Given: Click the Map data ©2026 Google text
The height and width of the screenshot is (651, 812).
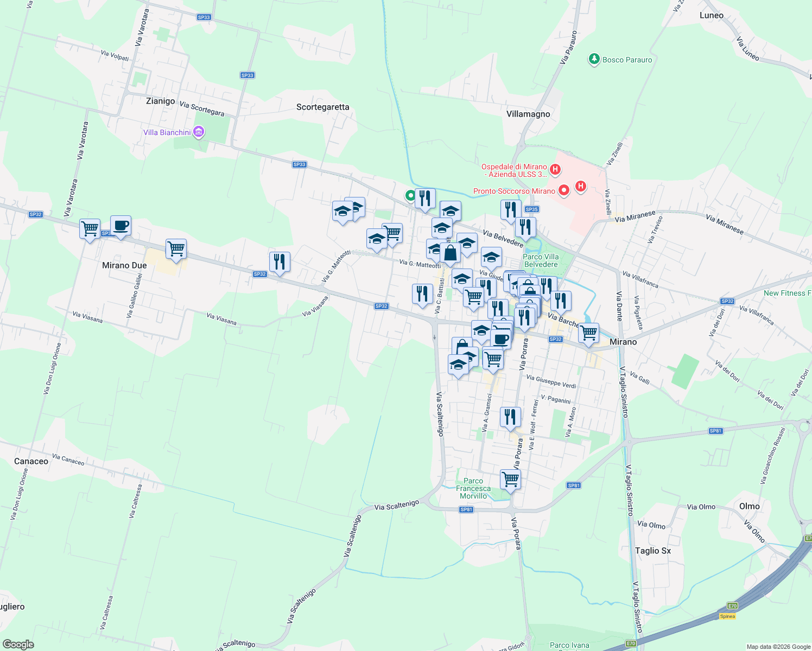Looking at the screenshot, I should (778, 647).
